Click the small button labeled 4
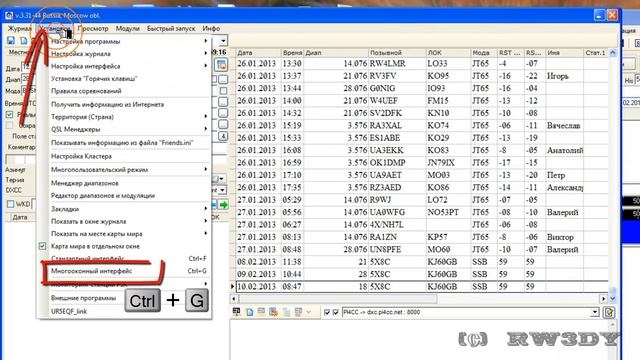 pos(223,136)
